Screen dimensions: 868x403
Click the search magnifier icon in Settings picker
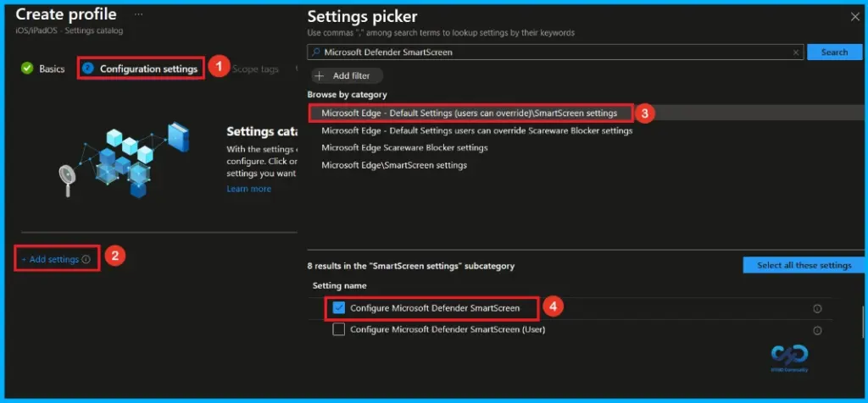pos(316,52)
